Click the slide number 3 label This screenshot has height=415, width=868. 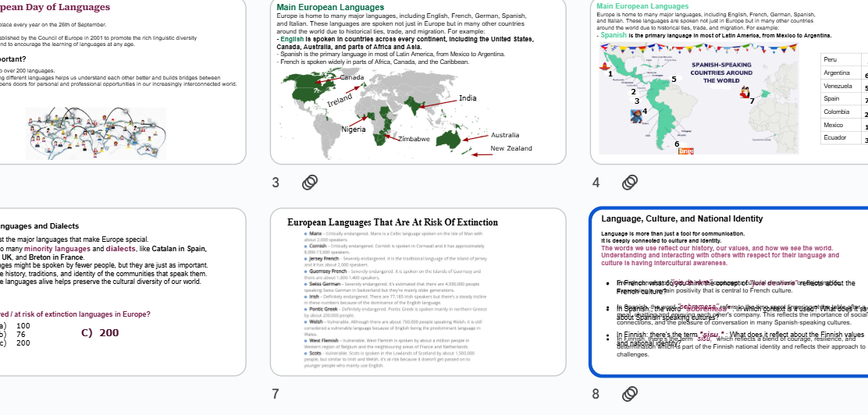276,183
